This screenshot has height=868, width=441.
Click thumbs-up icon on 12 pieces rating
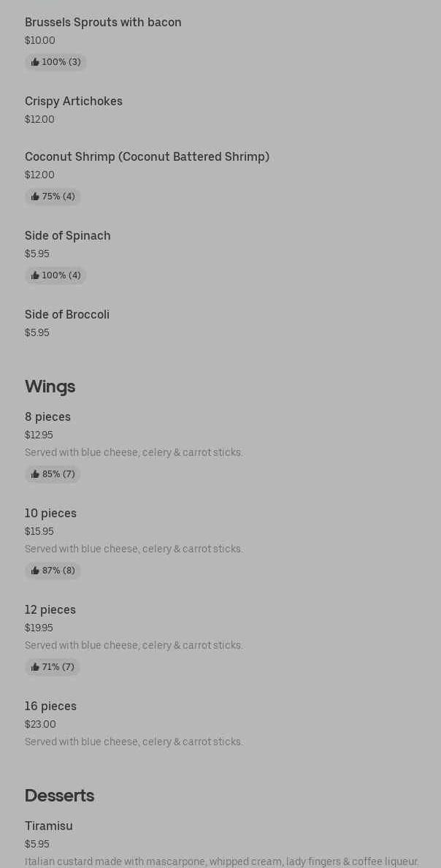tap(35, 668)
